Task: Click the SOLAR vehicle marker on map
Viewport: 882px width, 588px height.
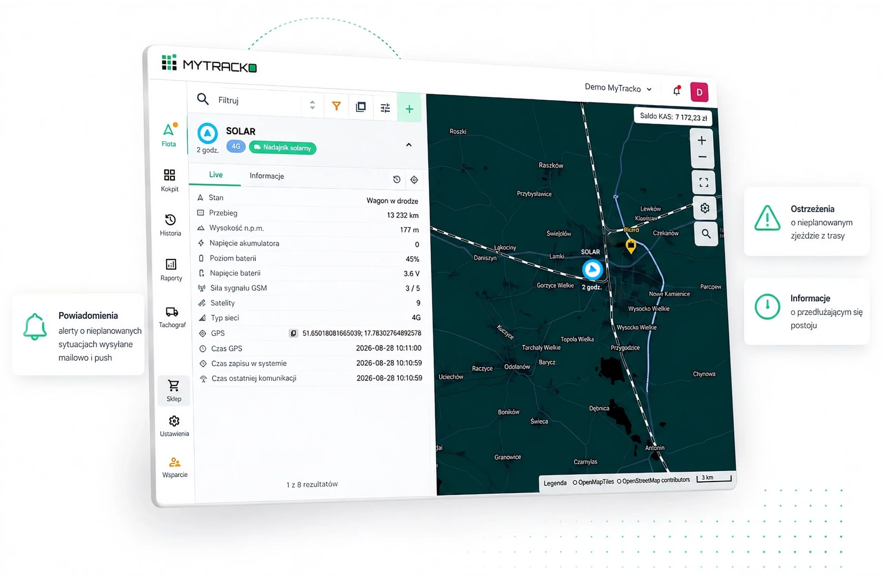Action: coord(593,269)
